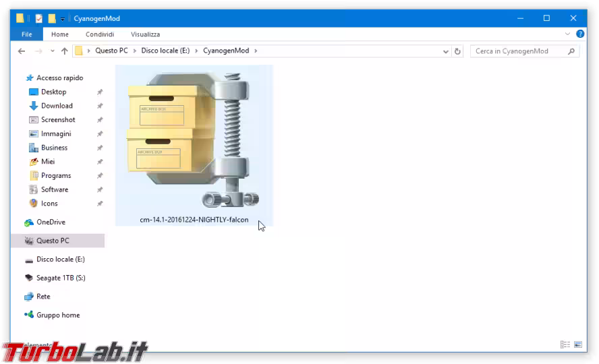Viewport: 599px width, 364px height.
Task: Click the cm-14.1-20161224-NIGHTLY-falcon file name
Action: tap(194, 220)
